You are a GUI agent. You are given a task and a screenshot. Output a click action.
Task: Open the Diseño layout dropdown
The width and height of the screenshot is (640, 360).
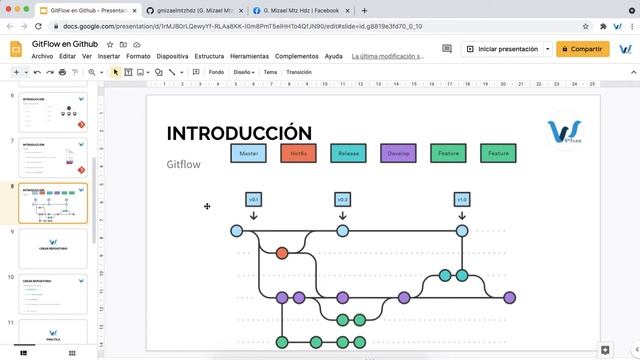[x=244, y=72]
